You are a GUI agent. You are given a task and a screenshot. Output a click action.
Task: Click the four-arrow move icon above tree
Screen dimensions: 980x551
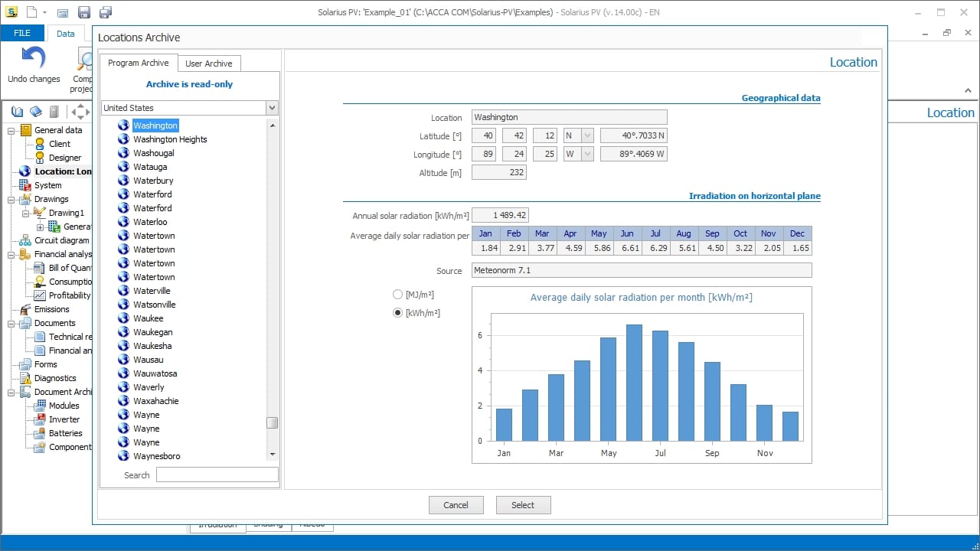pos(80,112)
